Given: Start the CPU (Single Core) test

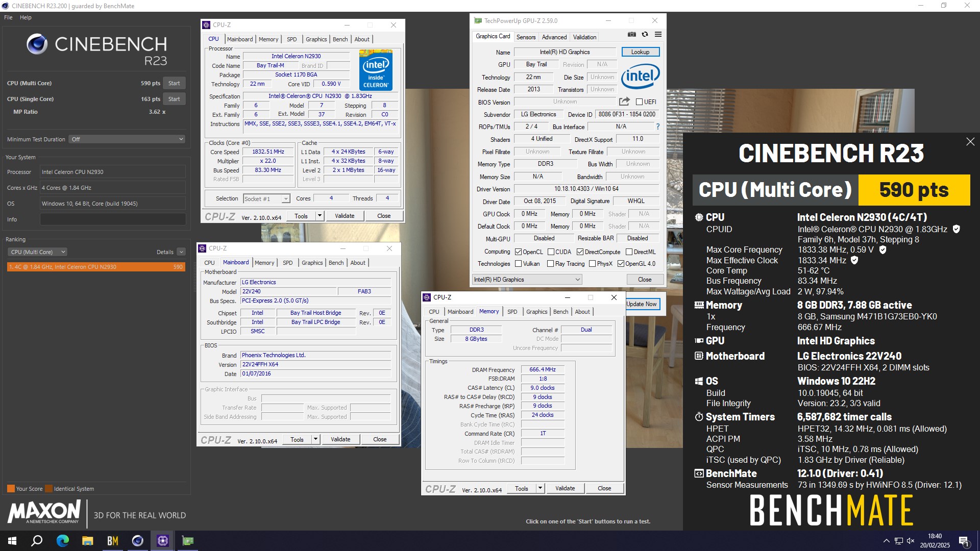Looking at the screenshot, I should (174, 99).
